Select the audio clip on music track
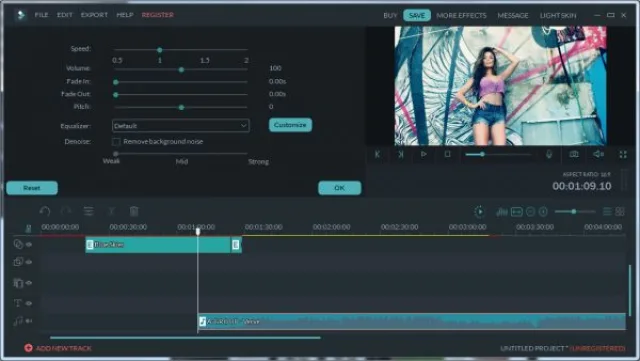Screen dimensions: 640x361 point(411,321)
